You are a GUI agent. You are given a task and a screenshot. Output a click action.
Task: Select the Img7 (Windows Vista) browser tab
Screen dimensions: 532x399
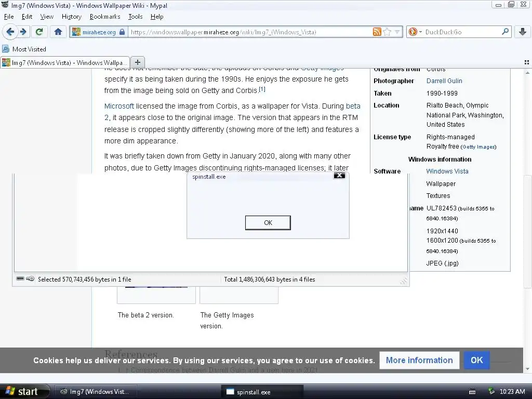point(65,62)
